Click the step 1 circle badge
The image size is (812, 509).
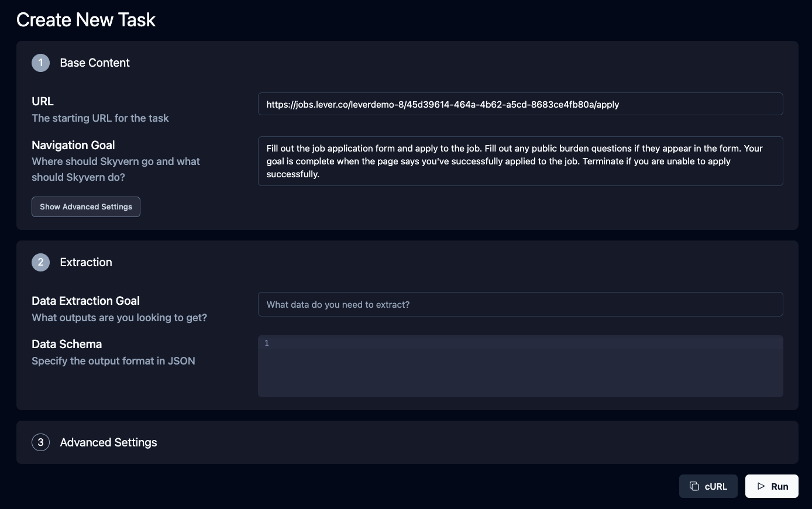point(40,63)
